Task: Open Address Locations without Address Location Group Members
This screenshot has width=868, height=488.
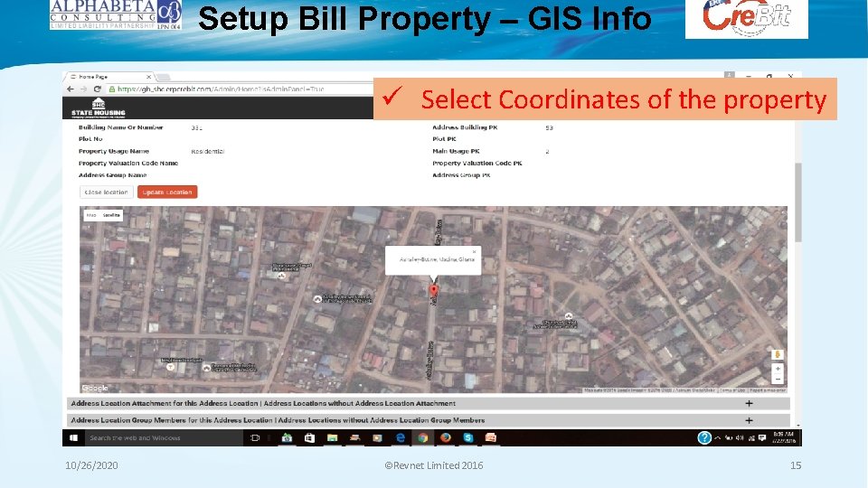Action: click(382, 420)
